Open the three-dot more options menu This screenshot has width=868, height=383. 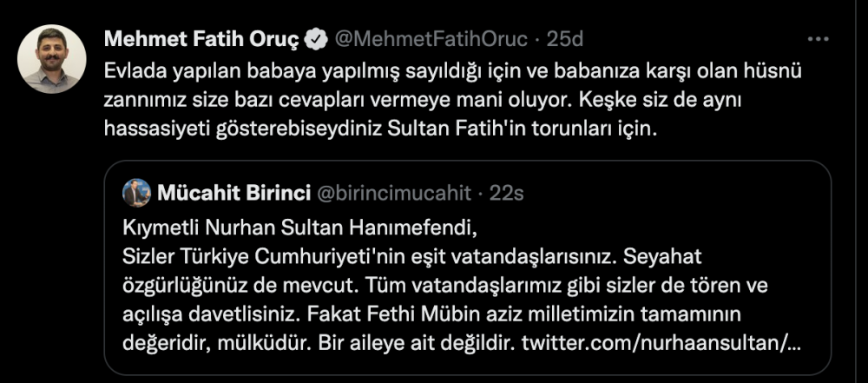(x=818, y=39)
